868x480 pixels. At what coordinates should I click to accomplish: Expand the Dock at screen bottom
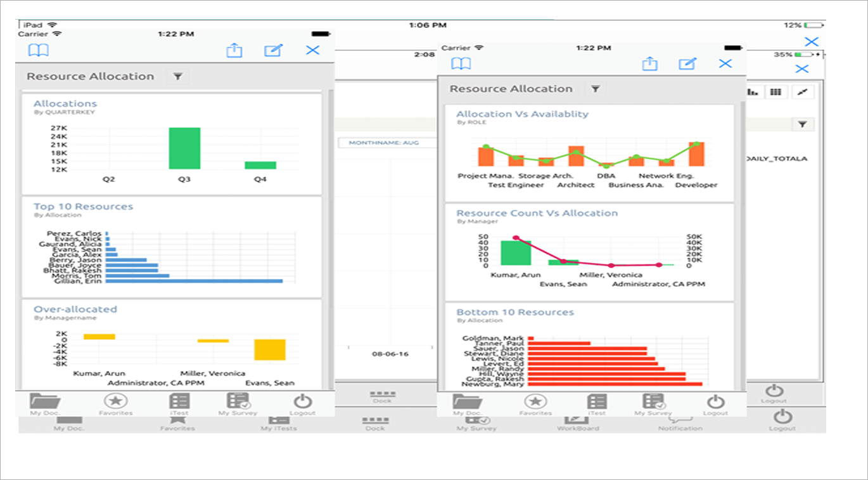[x=375, y=422]
